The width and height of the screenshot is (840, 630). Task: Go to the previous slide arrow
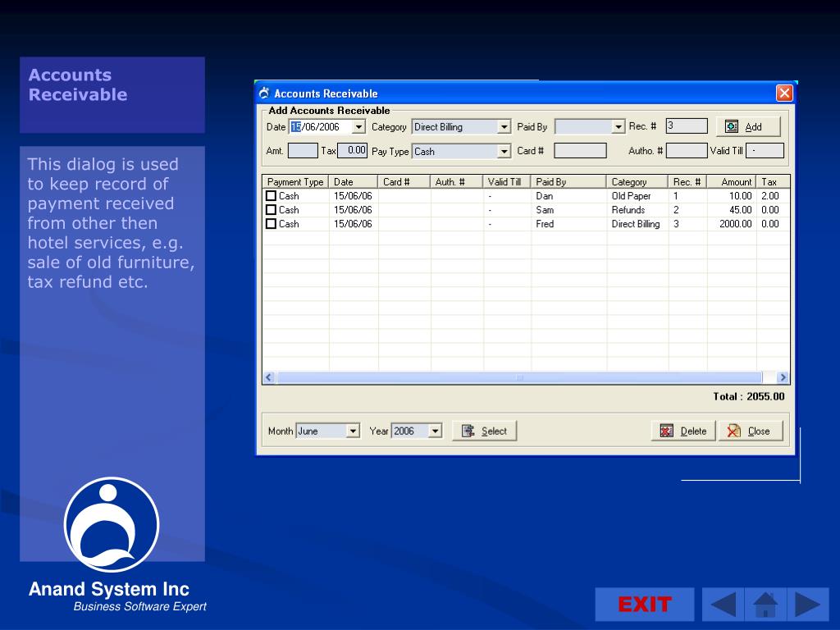click(723, 605)
